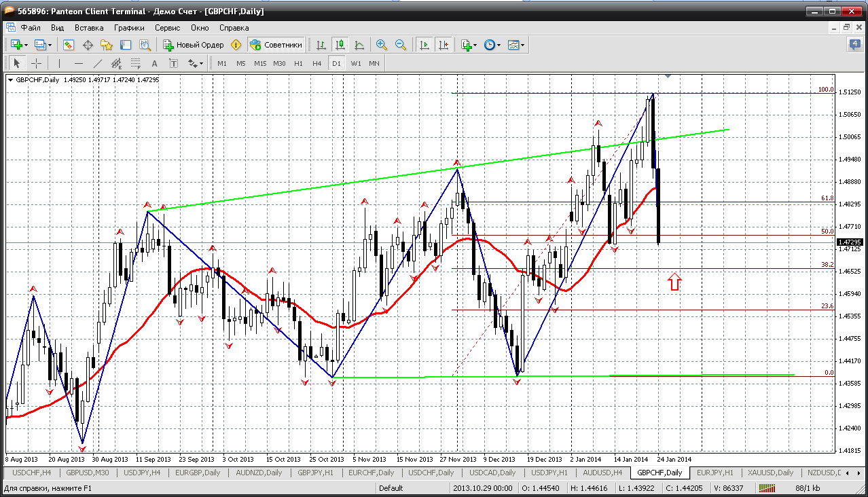This screenshot has height=497, width=868.
Task: Set timeframe to W1
Action: tap(356, 63)
